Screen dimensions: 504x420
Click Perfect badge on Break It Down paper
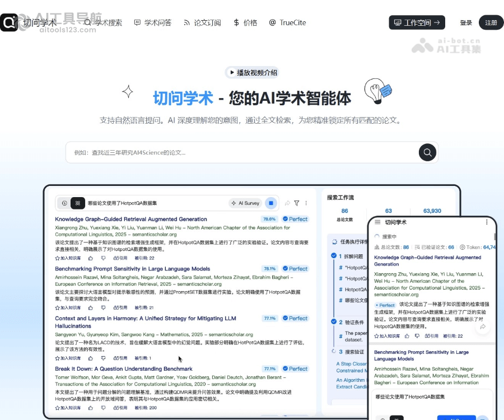click(x=295, y=369)
